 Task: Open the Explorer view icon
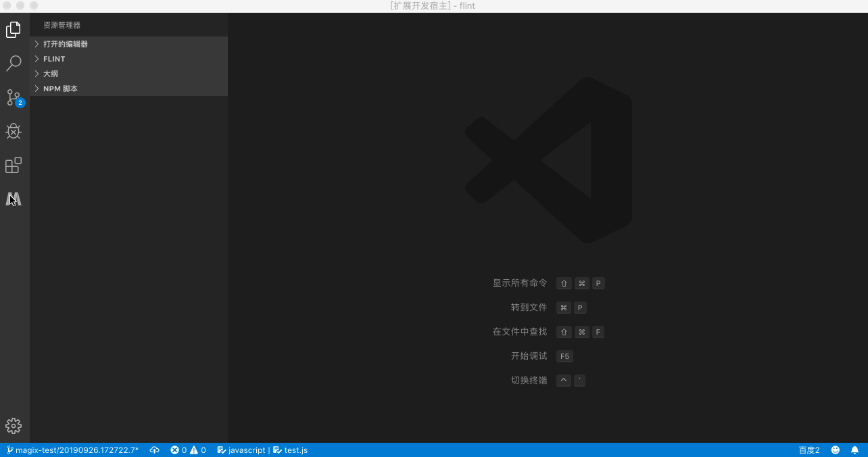point(14,30)
